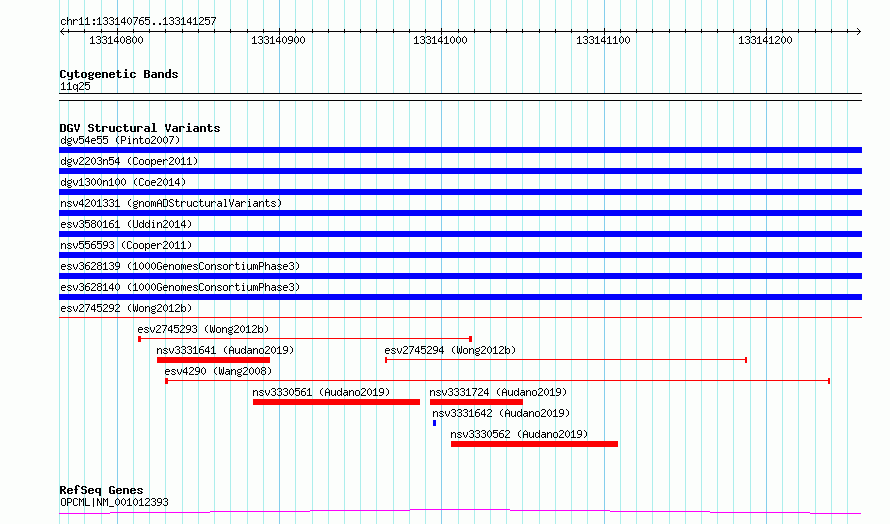Click the blue bar under nsv556593
Image resolution: width=890 pixels, height=524 pixels.
tap(460, 255)
